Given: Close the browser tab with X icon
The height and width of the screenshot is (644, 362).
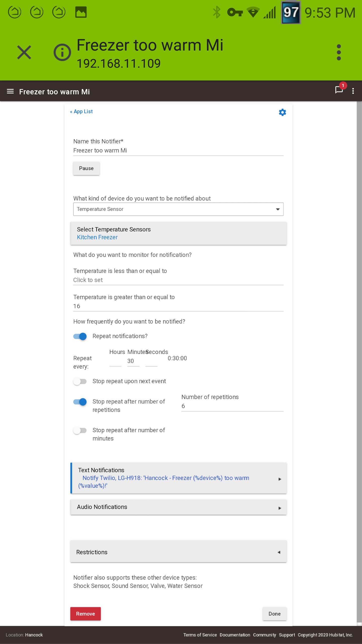Looking at the screenshot, I should [x=24, y=52].
